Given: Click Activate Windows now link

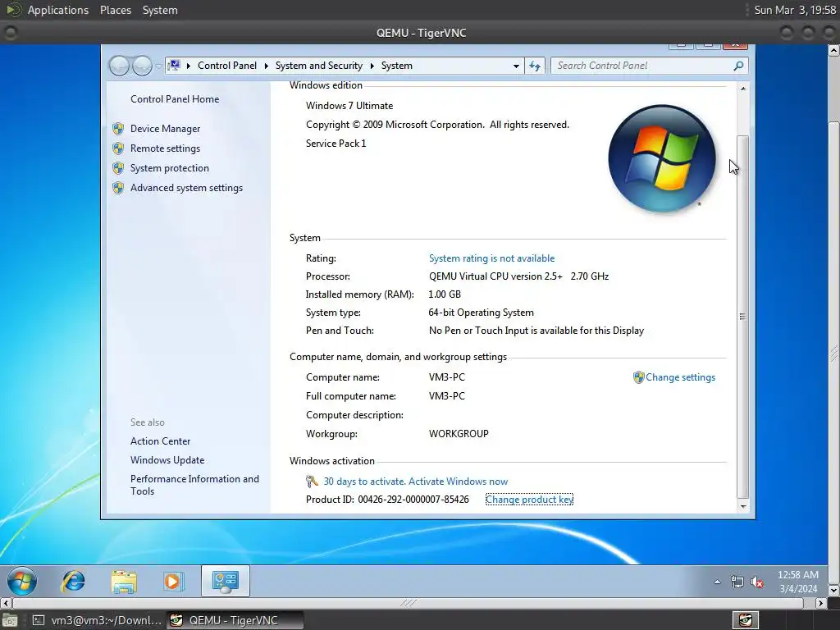Looking at the screenshot, I should coord(459,481).
